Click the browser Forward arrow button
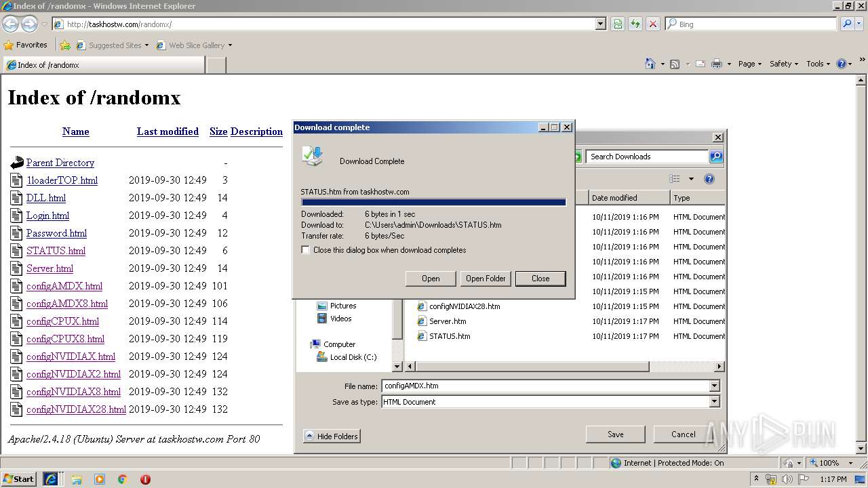This screenshot has height=488, width=868. click(x=29, y=24)
